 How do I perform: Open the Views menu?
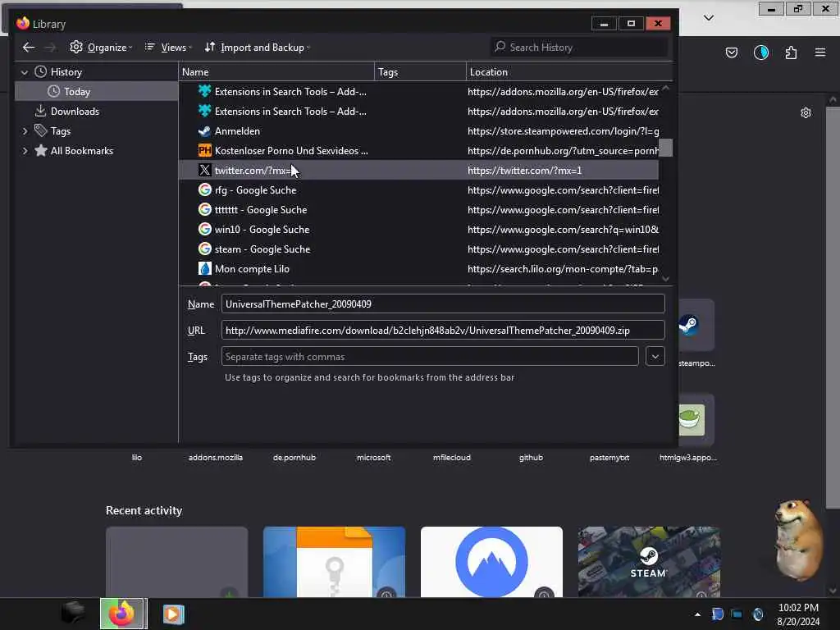(x=168, y=48)
